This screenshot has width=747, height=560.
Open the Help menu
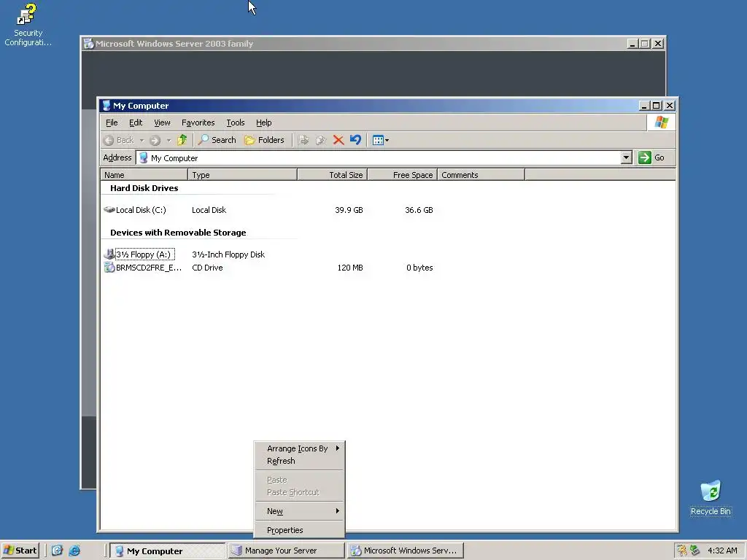pos(263,122)
